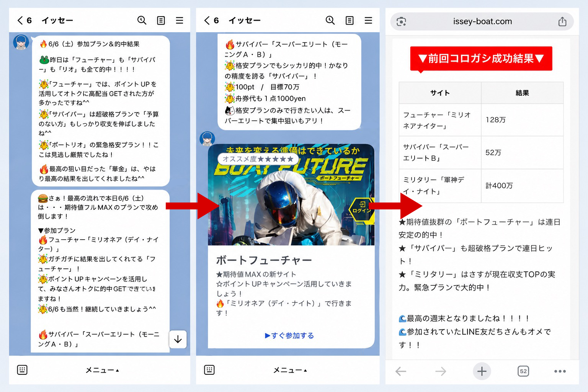The image size is (588, 392).
Task: Jump to latest message with down-arrow button
Action: coord(178,339)
